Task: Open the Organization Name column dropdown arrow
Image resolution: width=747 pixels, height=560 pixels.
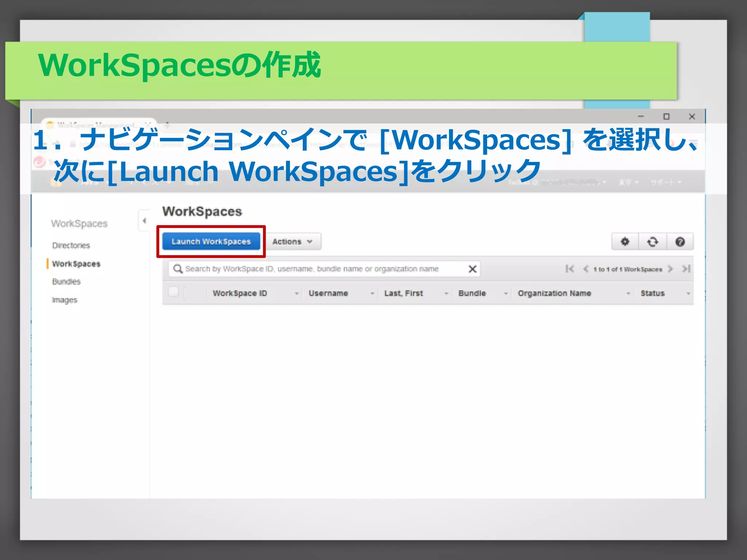Action: coord(628,293)
